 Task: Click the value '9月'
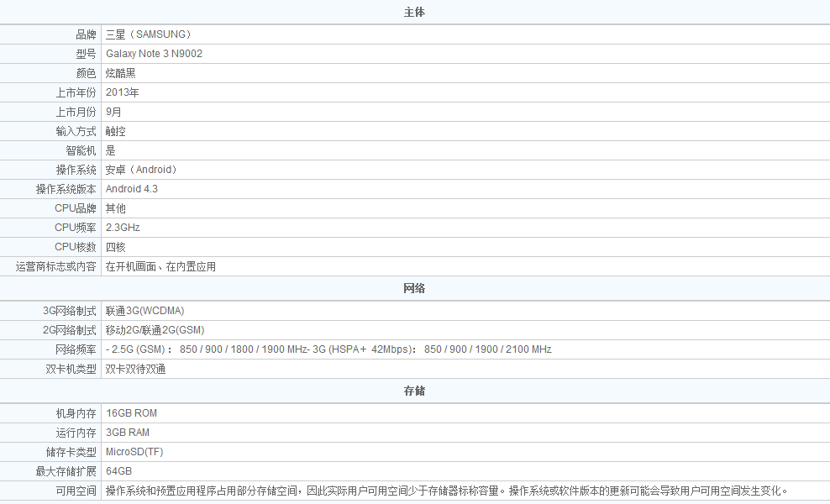(x=113, y=112)
